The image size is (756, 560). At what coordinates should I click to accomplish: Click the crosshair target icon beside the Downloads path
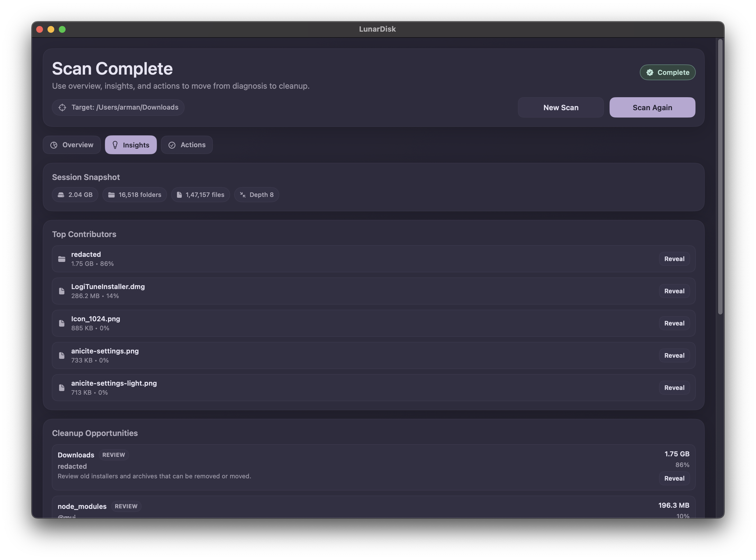coord(62,107)
